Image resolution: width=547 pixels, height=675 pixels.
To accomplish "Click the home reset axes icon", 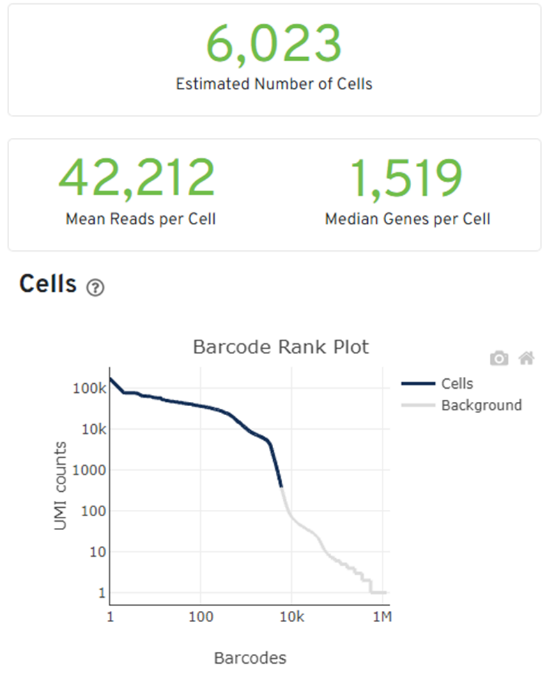I will coord(526,358).
